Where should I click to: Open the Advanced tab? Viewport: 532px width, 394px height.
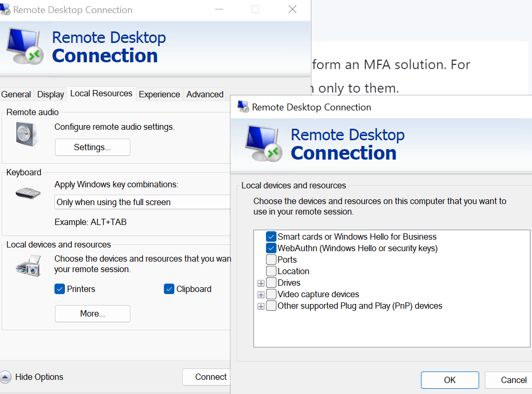tap(205, 94)
